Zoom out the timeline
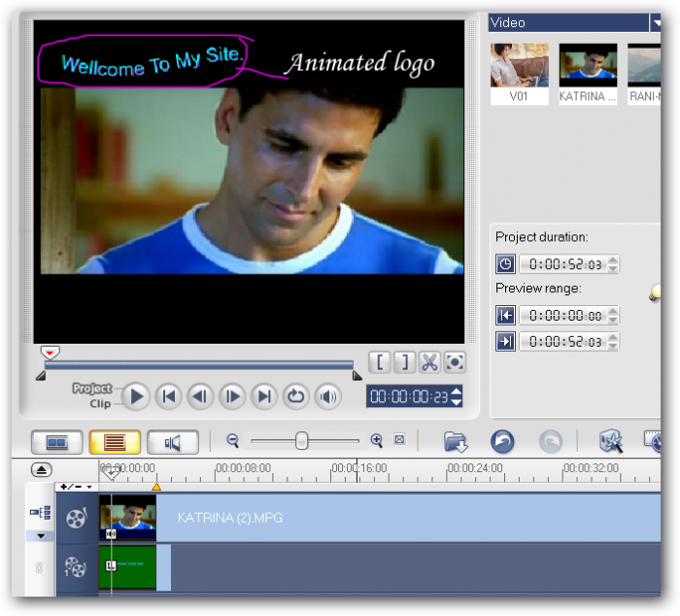 click(x=233, y=441)
